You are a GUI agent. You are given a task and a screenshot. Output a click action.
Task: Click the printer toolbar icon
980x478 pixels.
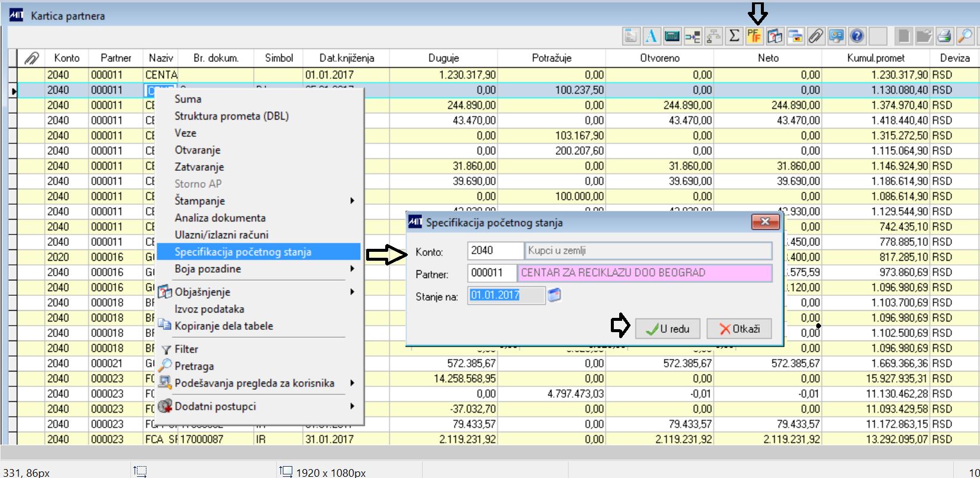pos(944,37)
